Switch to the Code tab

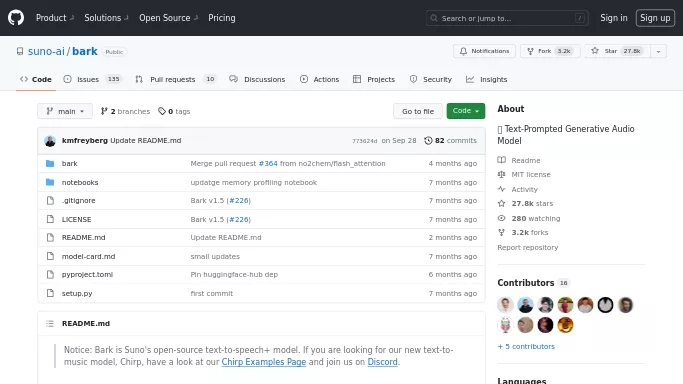click(x=36, y=79)
